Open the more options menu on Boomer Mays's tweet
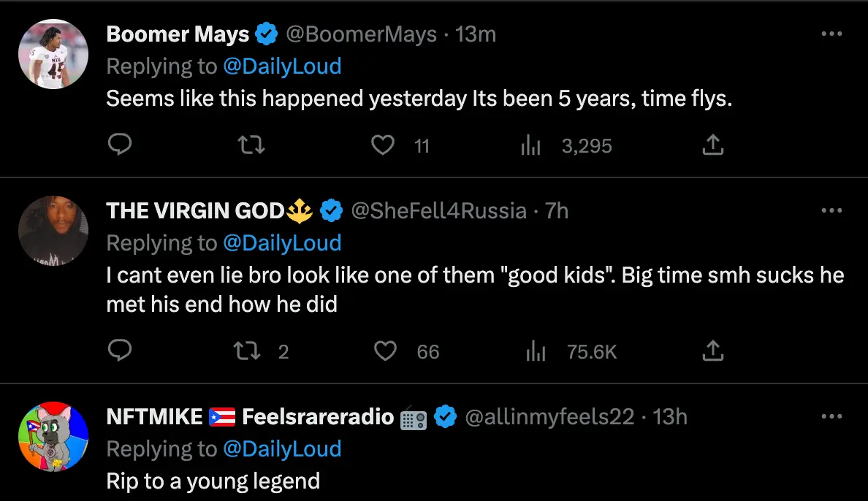Screen dimensions: 868x501 point(831,33)
